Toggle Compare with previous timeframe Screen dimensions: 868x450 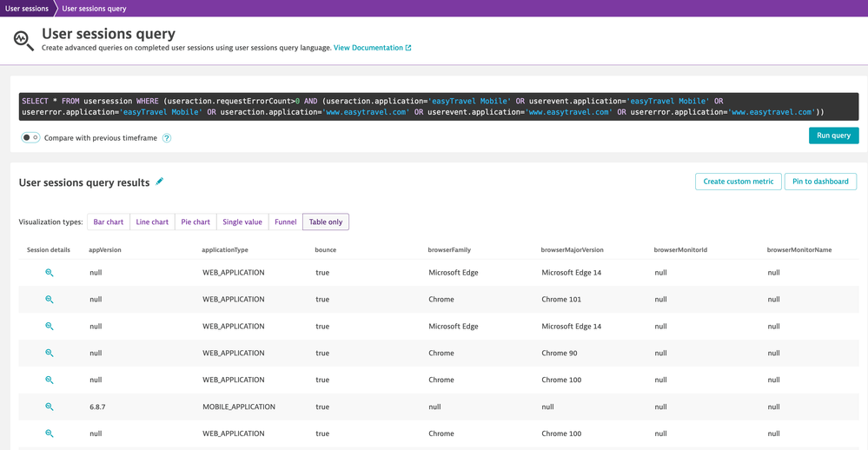point(30,137)
